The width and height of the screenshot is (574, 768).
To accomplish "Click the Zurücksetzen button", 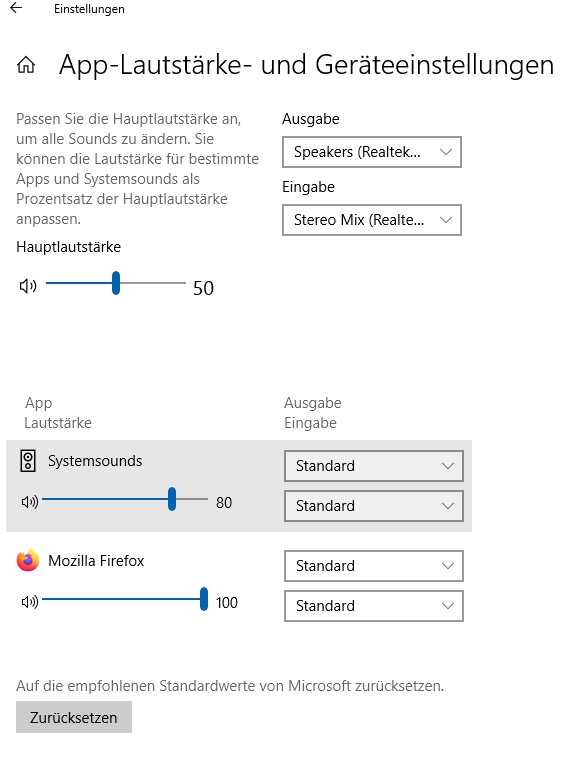I will coord(74,717).
